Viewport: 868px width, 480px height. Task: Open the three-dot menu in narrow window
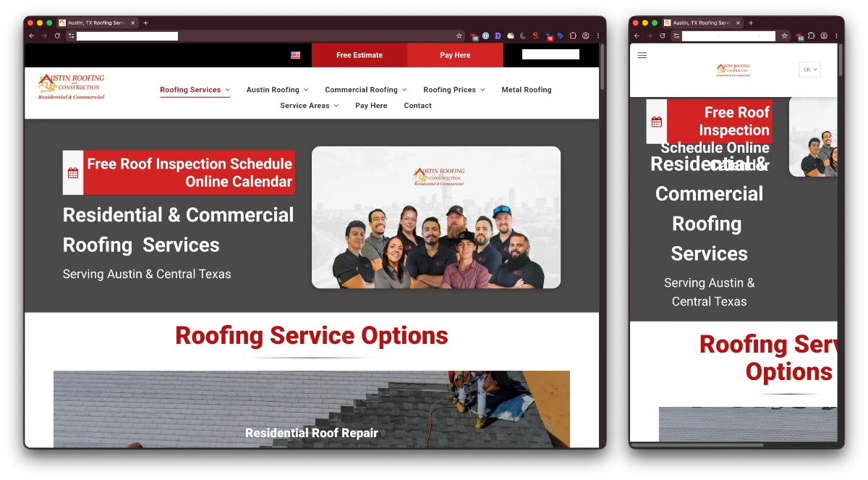tap(836, 35)
